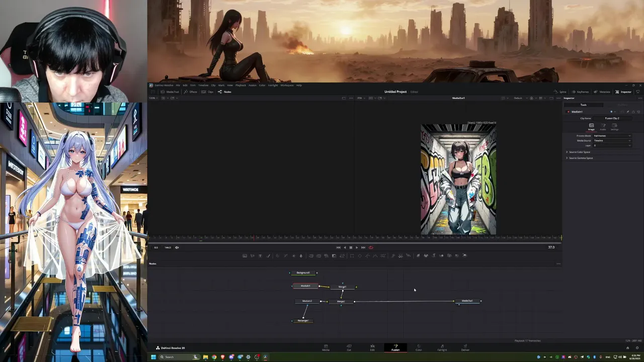Open the File menu
Screen dimensions: 644x362
(178, 85)
